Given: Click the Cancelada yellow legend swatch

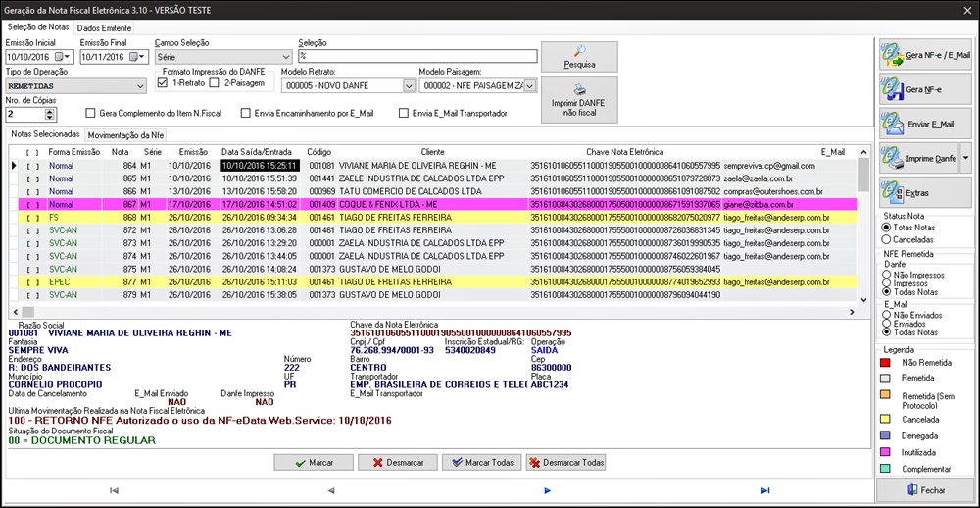Looking at the screenshot, I should pos(884,419).
